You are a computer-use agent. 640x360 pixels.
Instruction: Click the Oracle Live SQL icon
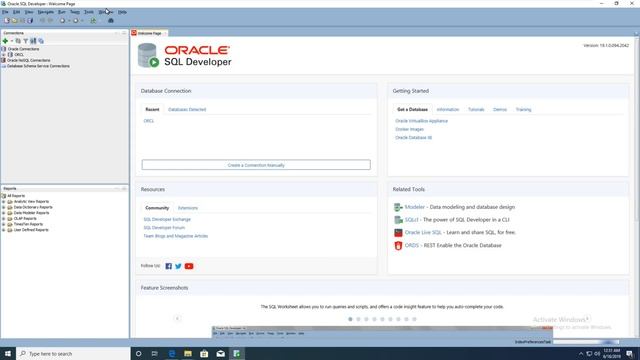398,233
